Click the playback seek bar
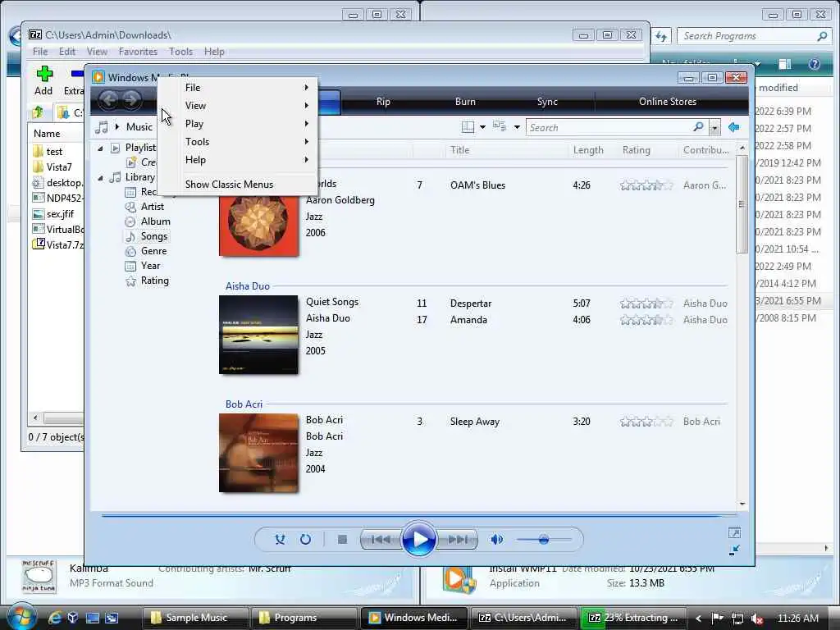840x630 pixels. (x=419, y=515)
